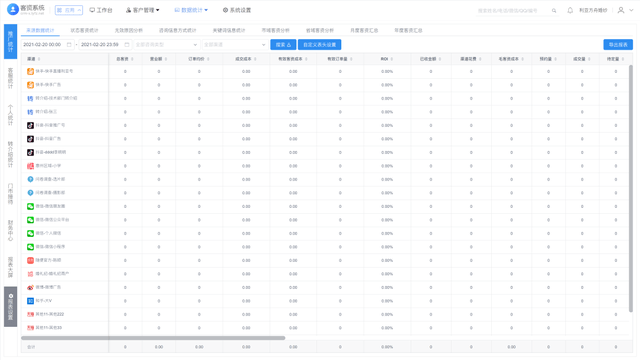Open 报表大屏 in left sidebar
Screen dimensions: 640x360
point(11,267)
